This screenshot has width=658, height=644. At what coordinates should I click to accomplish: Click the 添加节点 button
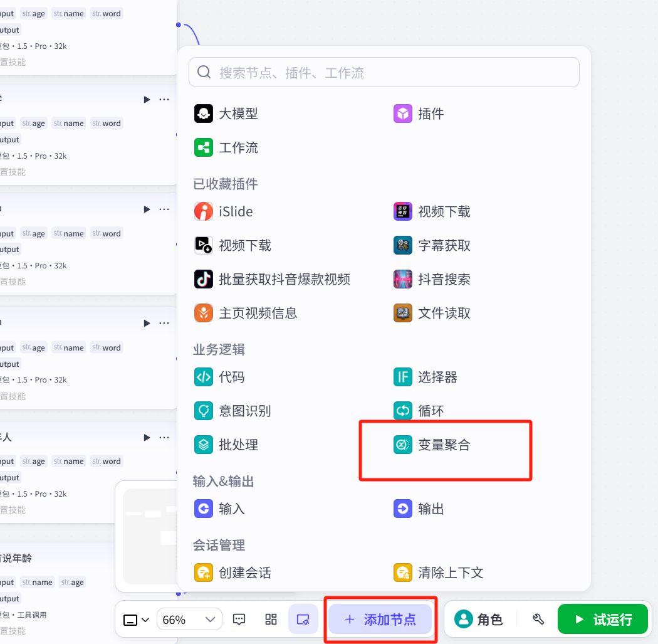point(380,620)
